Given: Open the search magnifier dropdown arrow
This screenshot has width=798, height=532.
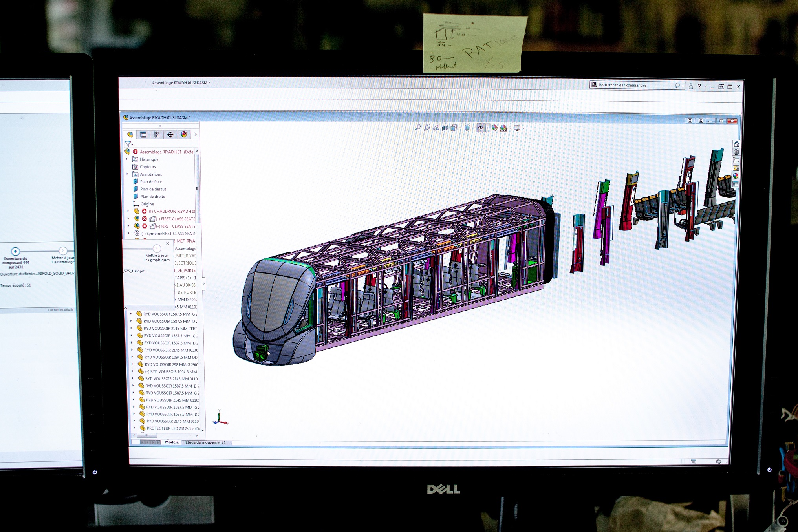Looking at the screenshot, I should click(683, 86).
